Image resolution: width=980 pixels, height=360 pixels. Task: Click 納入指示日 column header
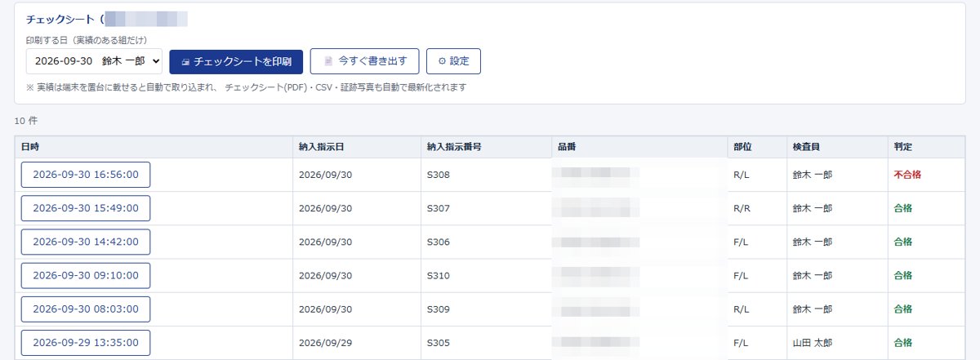point(357,147)
